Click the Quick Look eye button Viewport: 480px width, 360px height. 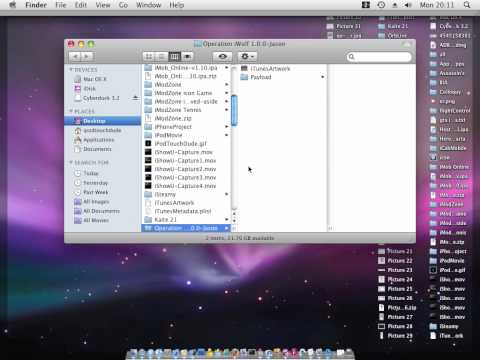pos(223,57)
